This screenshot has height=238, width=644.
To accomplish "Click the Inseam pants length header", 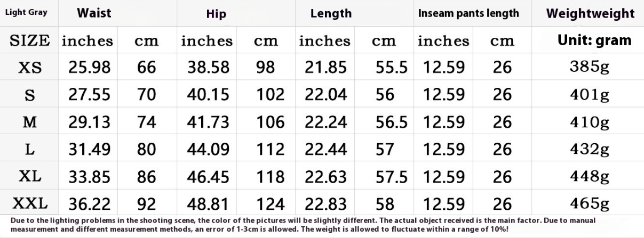I will 468,14.
